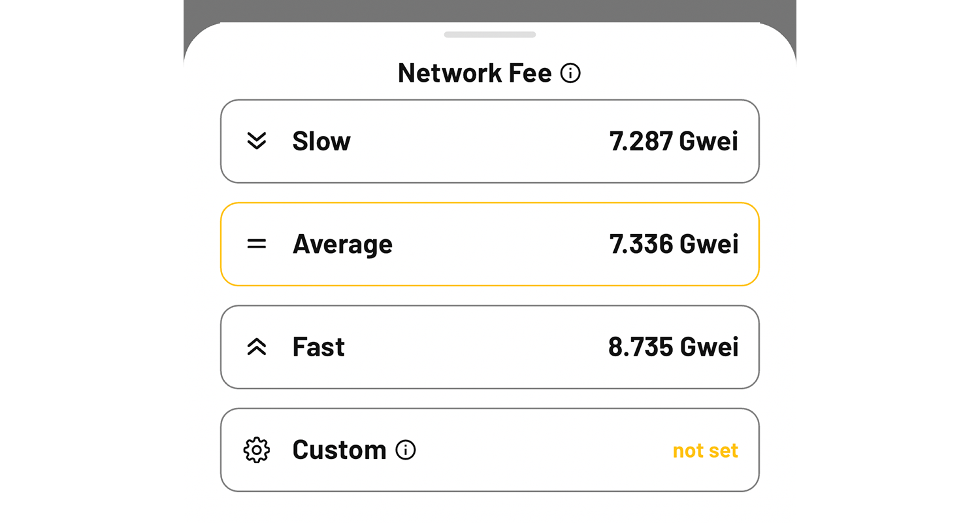Screen dimensions: 980x523
Task: Click the grey drag handle on the sheet
Action: (490, 35)
